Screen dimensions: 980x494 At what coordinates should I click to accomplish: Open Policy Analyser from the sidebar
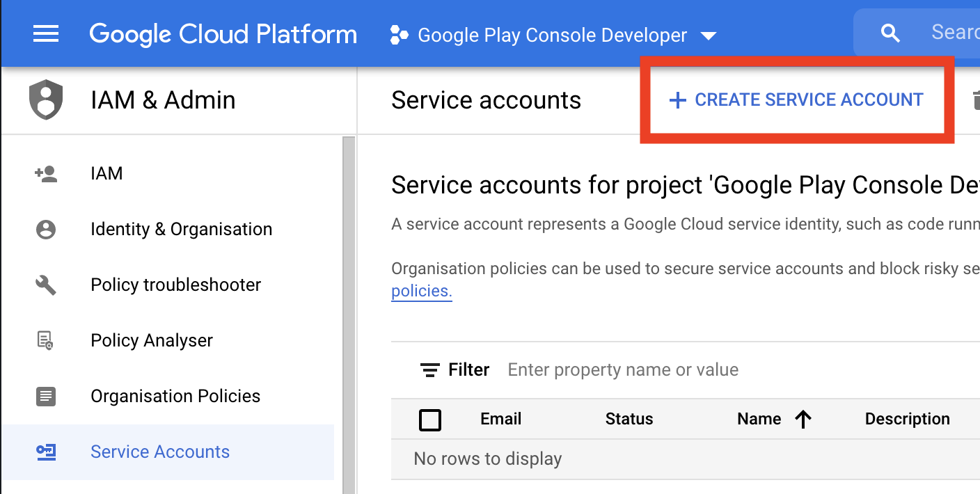[151, 340]
